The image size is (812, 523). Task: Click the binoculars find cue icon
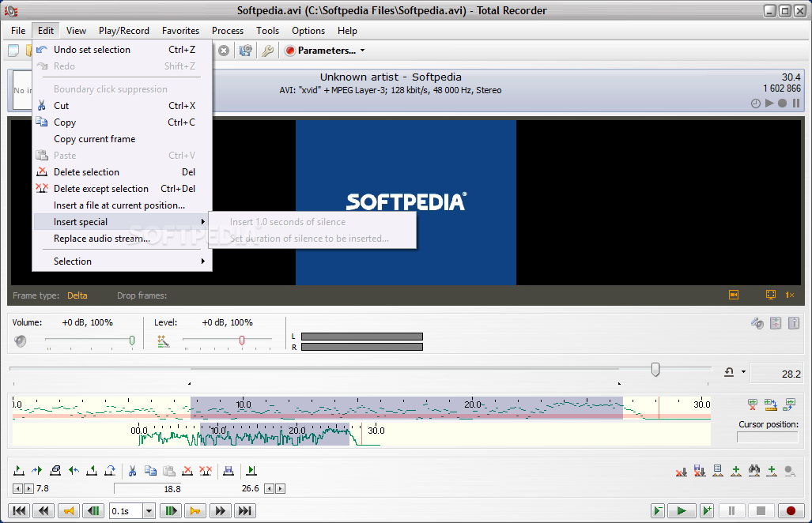pos(754,471)
